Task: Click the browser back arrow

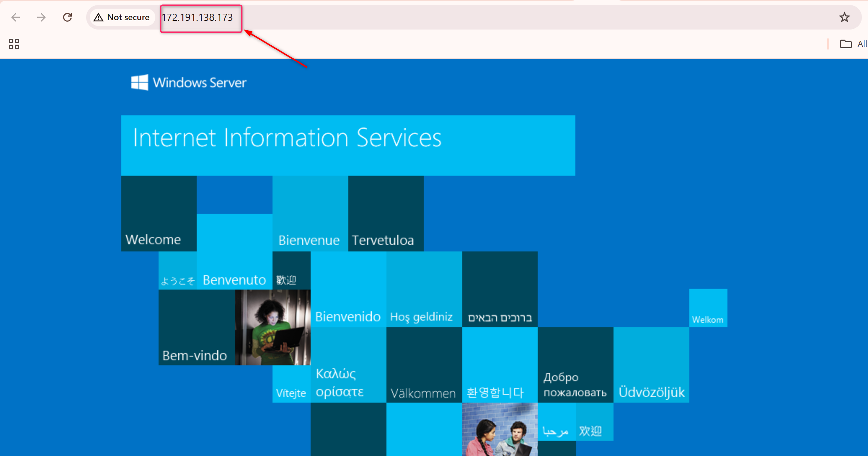Action: pyautogui.click(x=15, y=17)
